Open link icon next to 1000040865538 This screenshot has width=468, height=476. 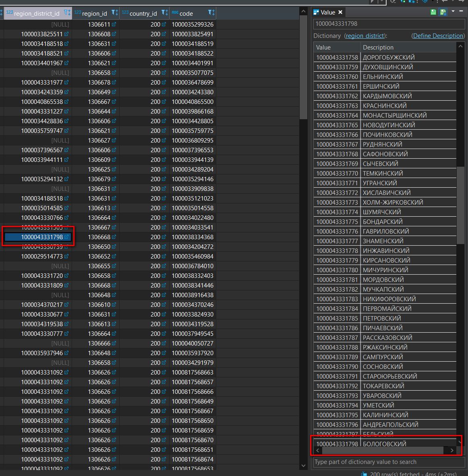click(x=66, y=102)
